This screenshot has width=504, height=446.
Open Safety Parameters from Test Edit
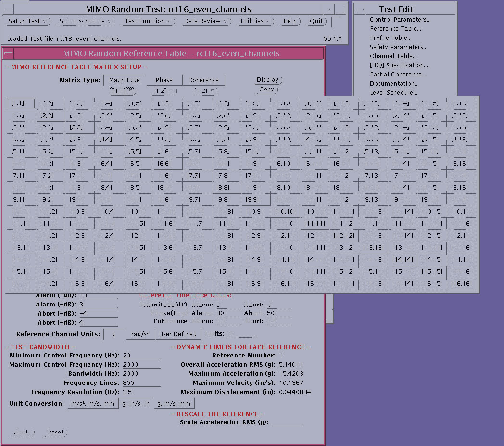pos(399,47)
